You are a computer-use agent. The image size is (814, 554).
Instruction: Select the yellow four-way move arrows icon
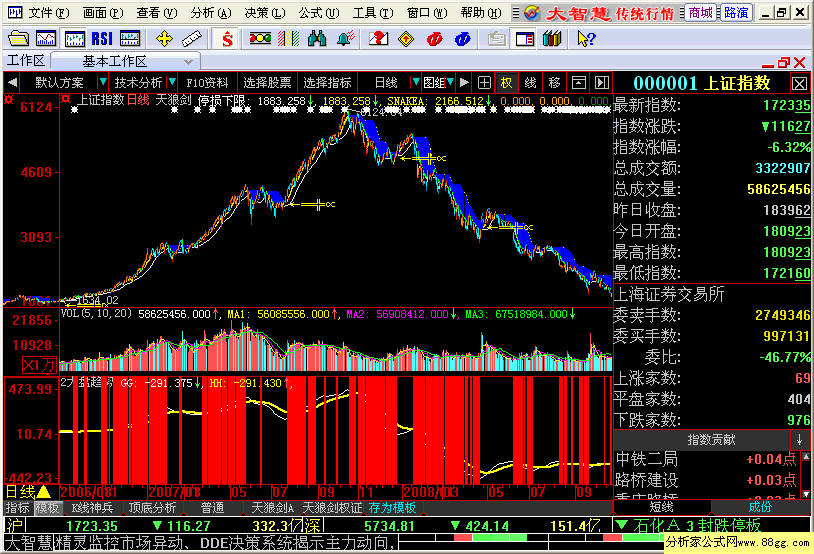pyautogui.click(x=164, y=38)
